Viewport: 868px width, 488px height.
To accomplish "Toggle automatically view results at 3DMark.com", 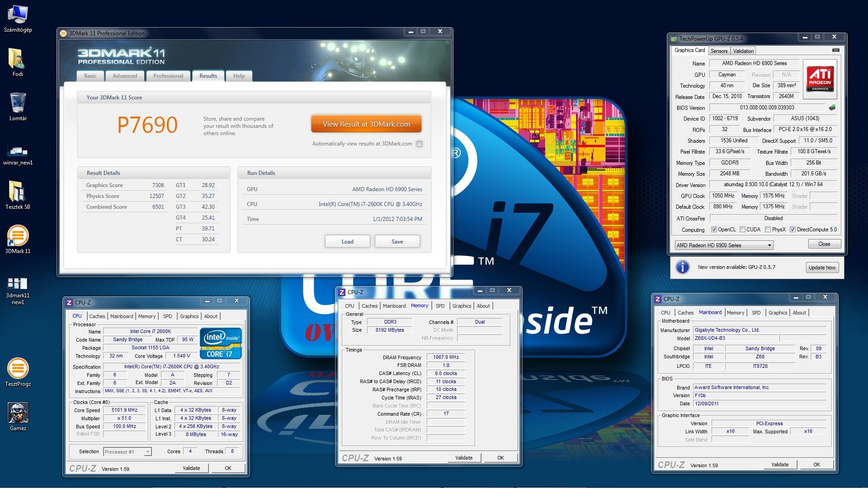I will tap(419, 144).
